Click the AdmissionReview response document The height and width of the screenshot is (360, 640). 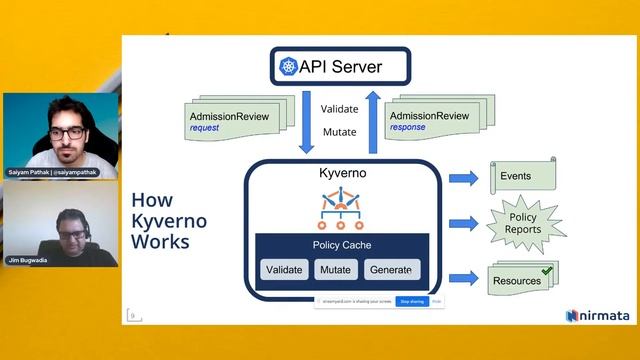[x=440, y=118]
